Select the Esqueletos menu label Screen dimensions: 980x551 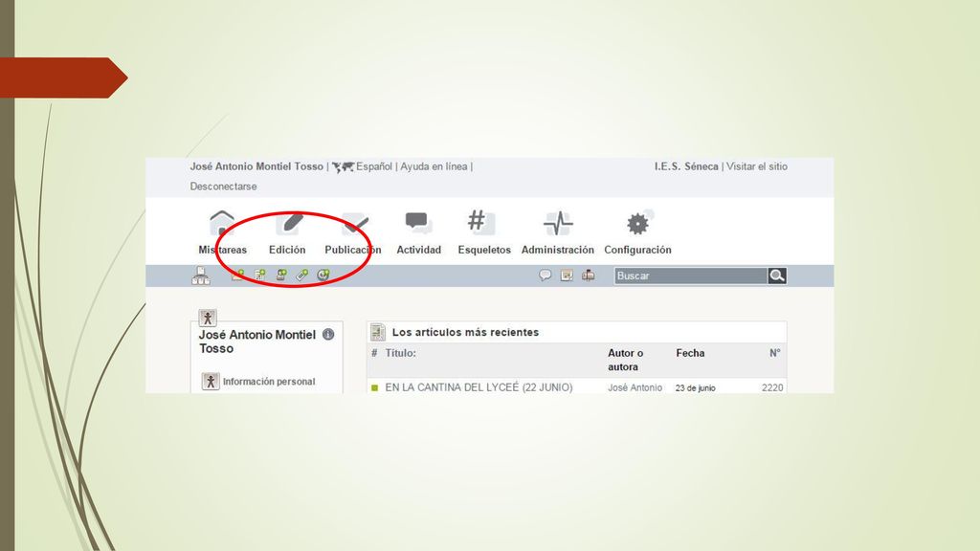click(484, 250)
